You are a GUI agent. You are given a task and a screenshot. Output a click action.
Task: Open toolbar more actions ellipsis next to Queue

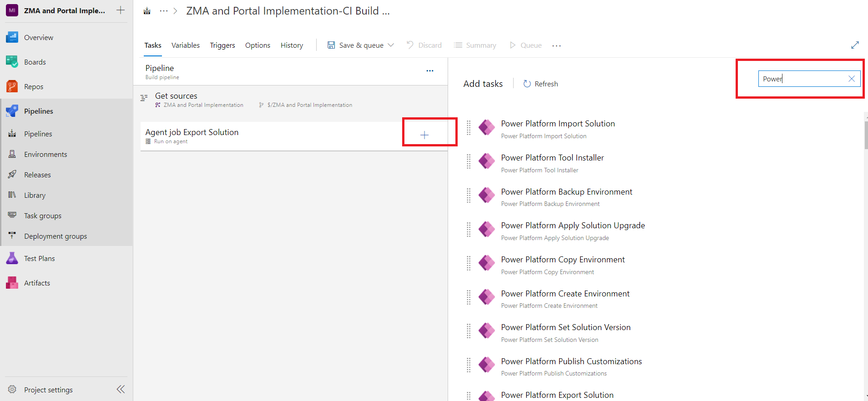point(556,45)
